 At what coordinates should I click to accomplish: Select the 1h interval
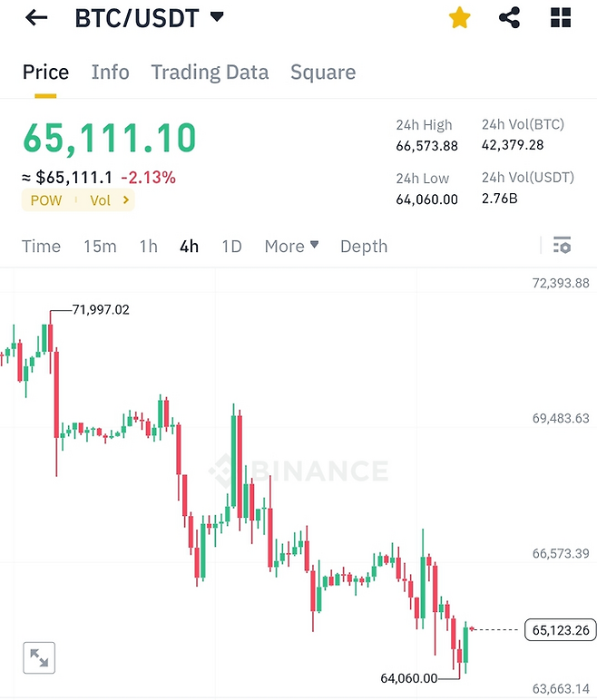[148, 246]
